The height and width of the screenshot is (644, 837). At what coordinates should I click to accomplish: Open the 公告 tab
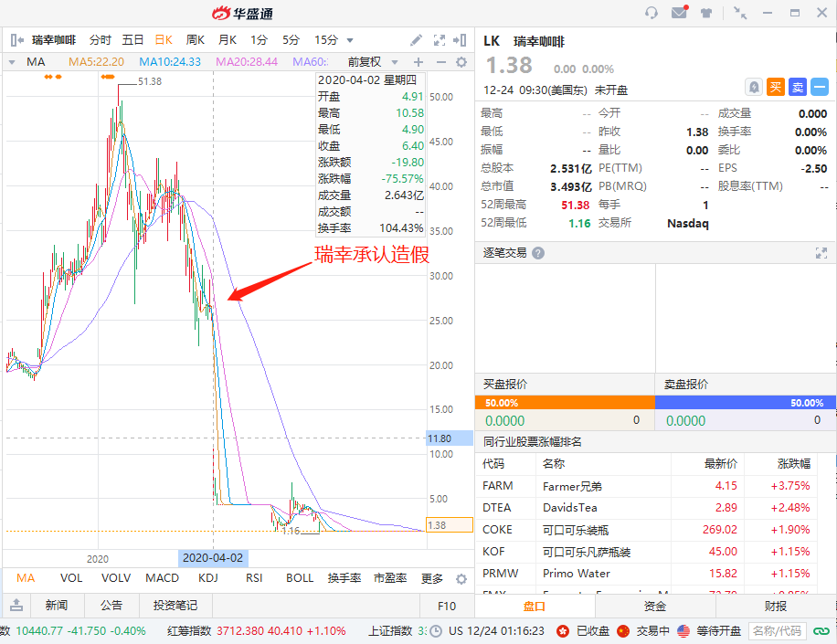(x=111, y=605)
